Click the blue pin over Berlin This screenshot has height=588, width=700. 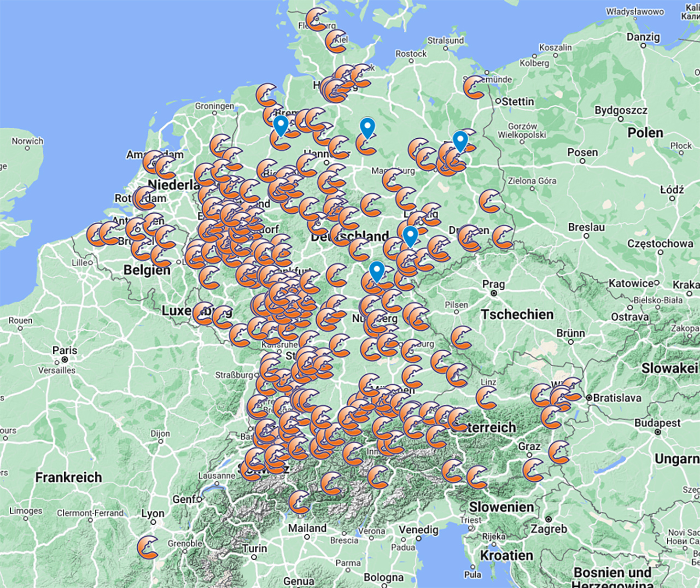[460, 141]
